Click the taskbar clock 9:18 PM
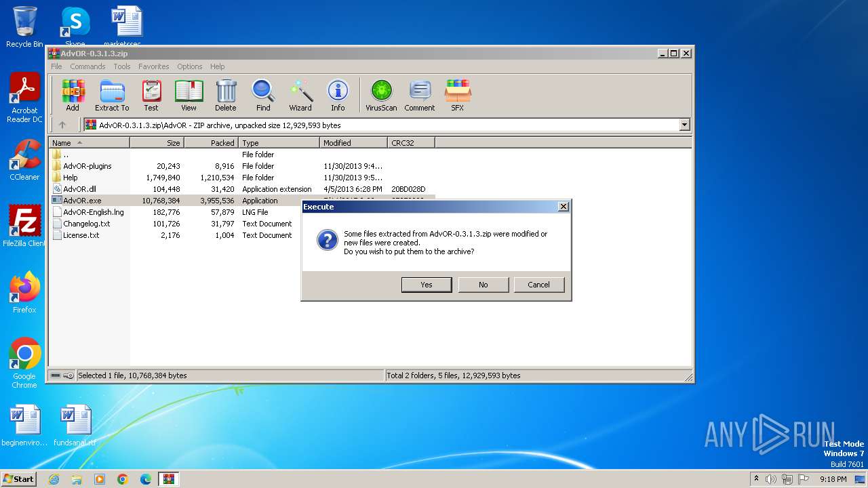Viewport: 868px width, 488px height. click(833, 479)
